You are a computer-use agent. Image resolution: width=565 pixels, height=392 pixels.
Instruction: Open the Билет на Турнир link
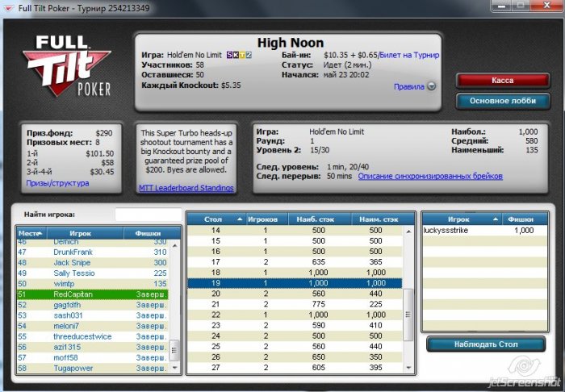click(x=409, y=55)
